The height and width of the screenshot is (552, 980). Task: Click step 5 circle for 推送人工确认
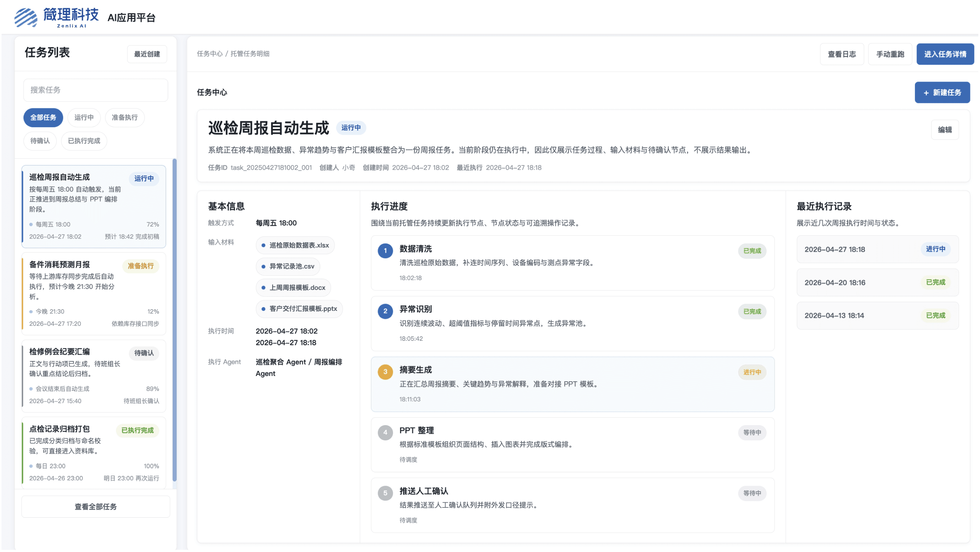[385, 493]
